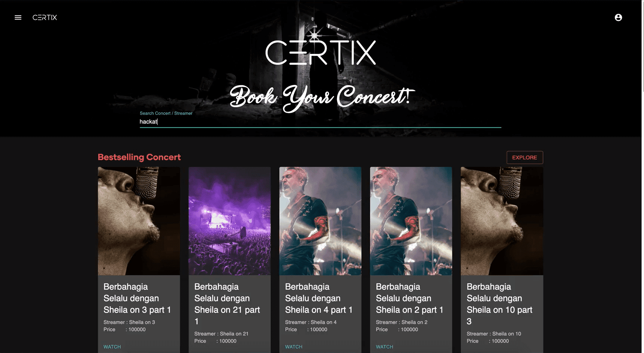Click the large CERTIX hero logo

tap(321, 52)
